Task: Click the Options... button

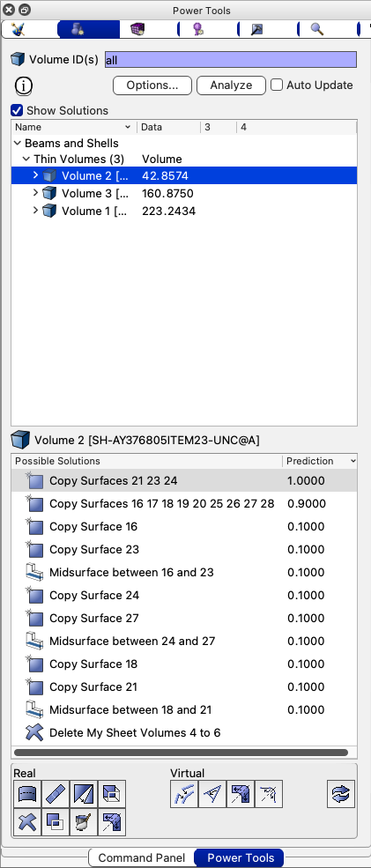Action: click(x=152, y=85)
